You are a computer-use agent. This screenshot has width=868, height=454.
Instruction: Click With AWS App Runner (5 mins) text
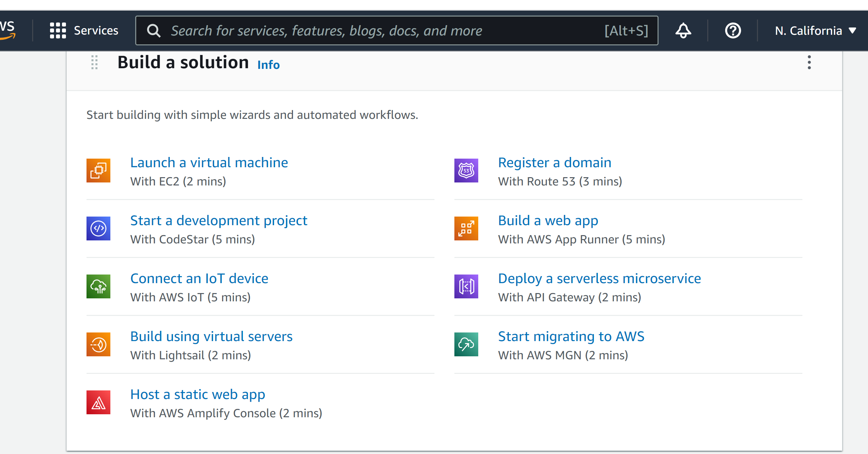[582, 239]
